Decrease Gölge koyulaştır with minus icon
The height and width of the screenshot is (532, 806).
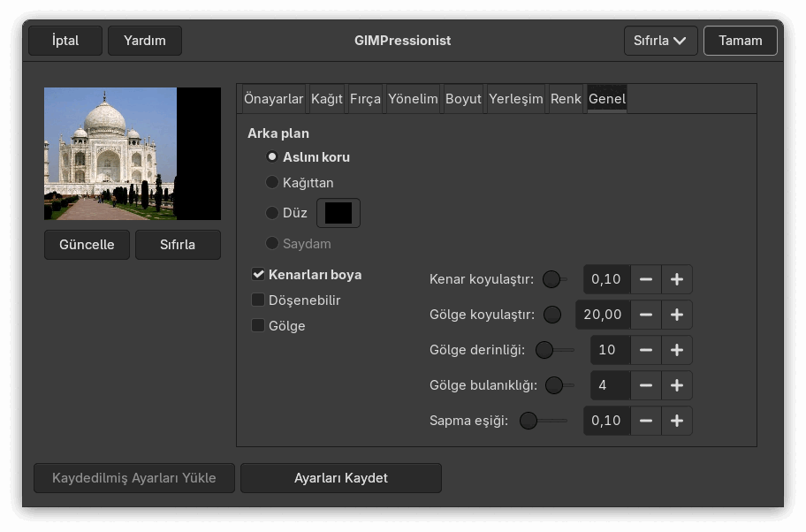646,315
